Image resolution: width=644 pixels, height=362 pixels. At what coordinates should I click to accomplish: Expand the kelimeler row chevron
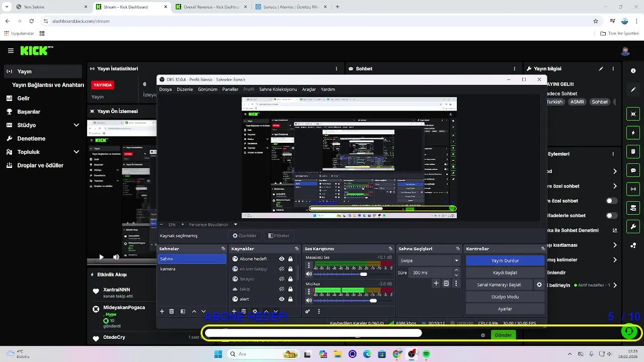pyautogui.click(x=615, y=260)
